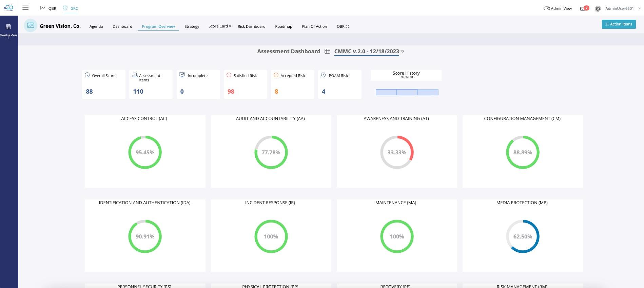Click the user avatar icon
Viewport: 644px width, 288px height.
pyautogui.click(x=598, y=8)
